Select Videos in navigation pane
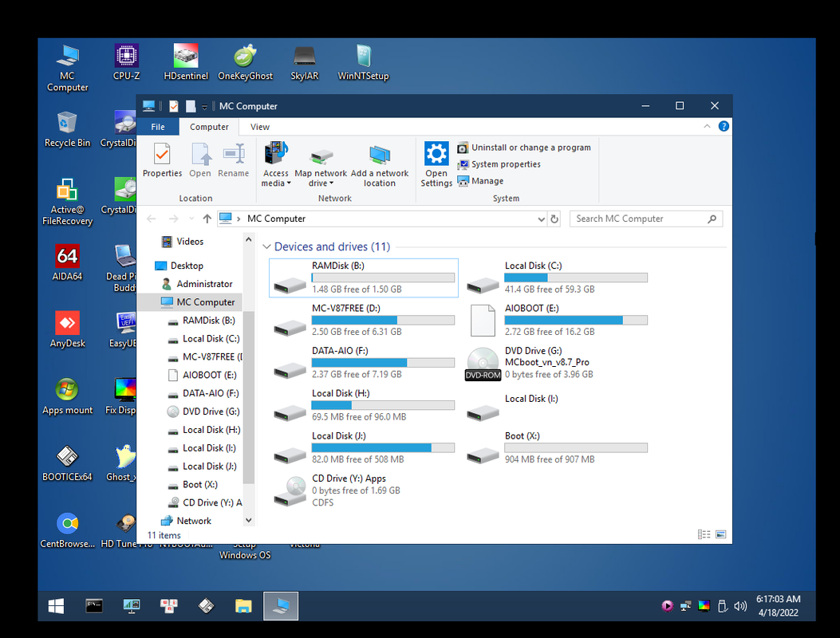 click(x=190, y=242)
